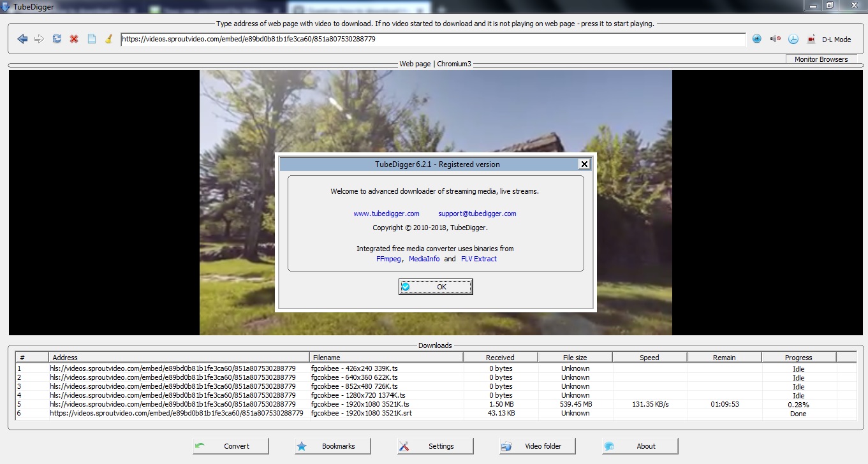Click the "1.50 MB" received value

point(501,404)
